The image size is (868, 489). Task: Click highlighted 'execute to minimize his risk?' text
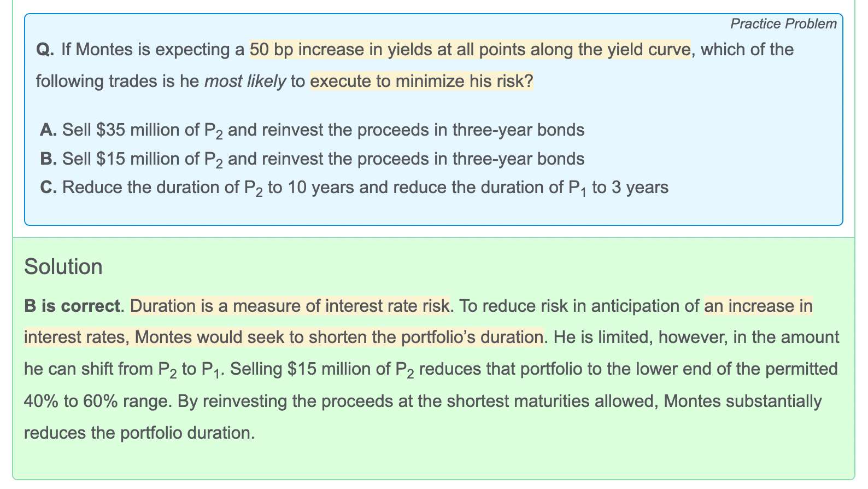(x=421, y=81)
